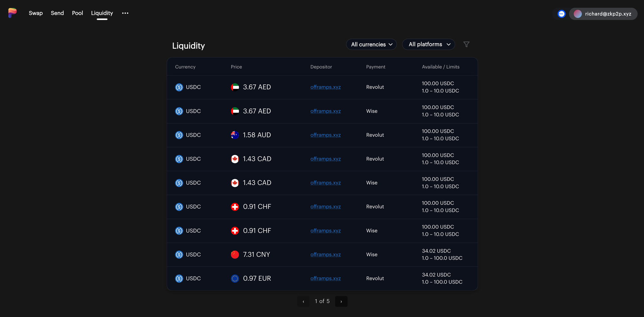Click the next page arrow in pagination

(x=341, y=301)
